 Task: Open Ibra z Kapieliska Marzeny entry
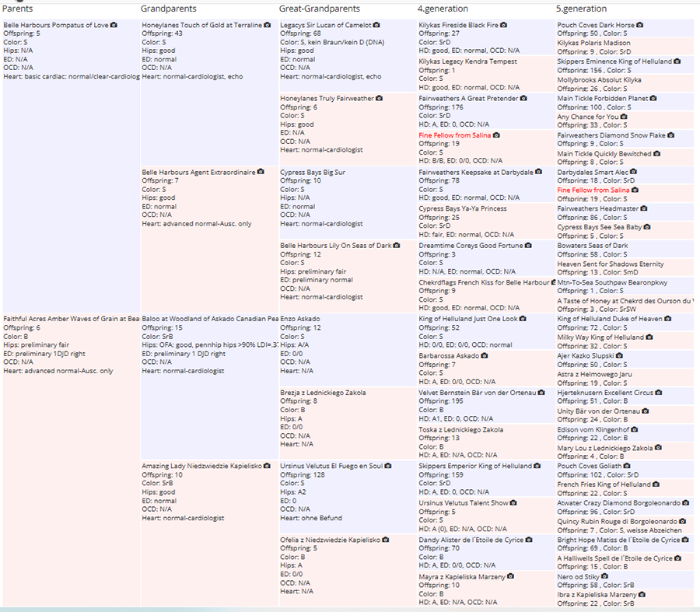coord(597,595)
